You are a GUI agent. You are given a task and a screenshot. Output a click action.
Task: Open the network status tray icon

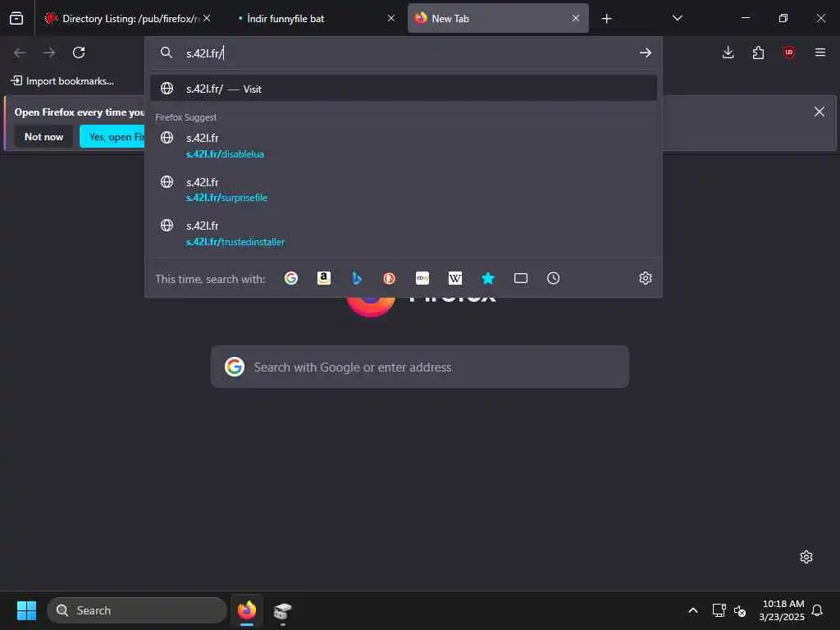[719, 610]
